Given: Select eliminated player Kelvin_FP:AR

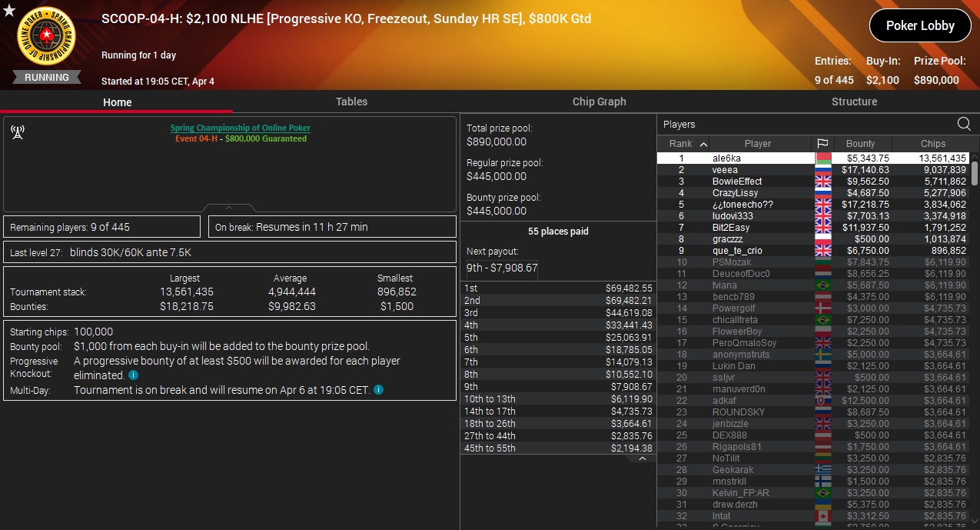Looking at the screenshot, I should 813,493.
